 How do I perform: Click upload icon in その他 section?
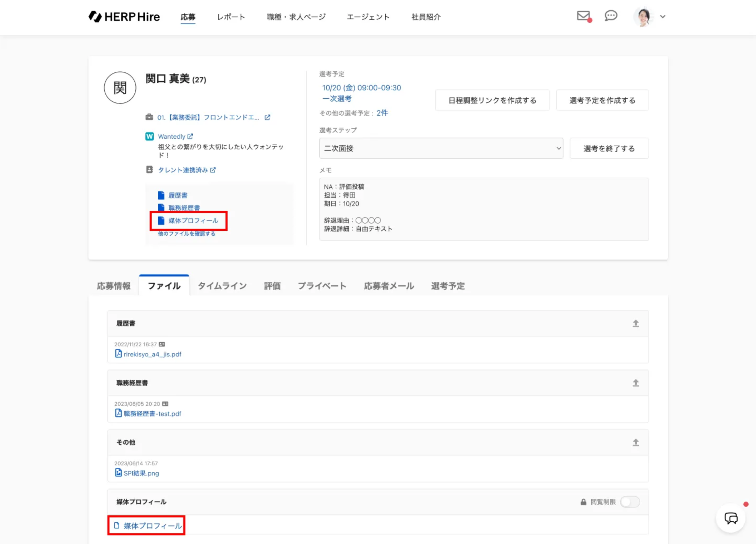636,442
